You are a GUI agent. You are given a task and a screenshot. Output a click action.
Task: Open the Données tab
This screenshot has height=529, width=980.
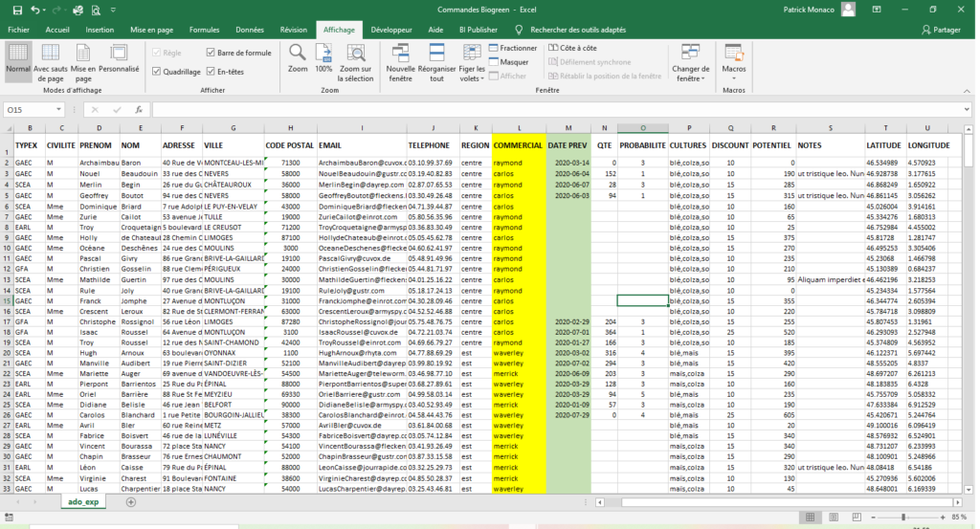point(250,30)
